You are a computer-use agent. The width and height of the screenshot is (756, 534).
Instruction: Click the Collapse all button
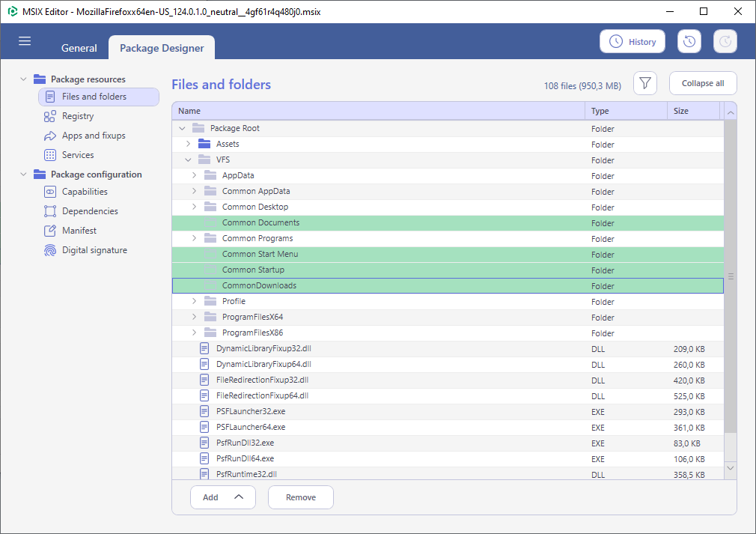point(703,83)
